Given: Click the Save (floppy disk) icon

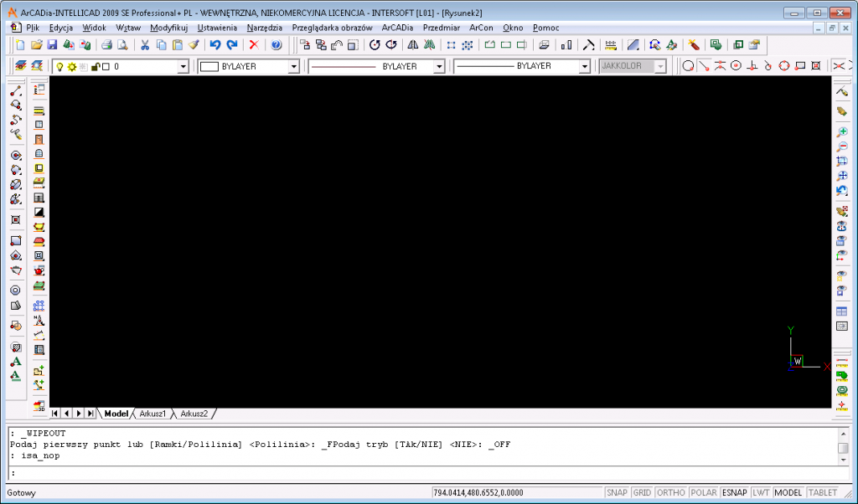Looking at the screenshot, I should tap(52, 44).
